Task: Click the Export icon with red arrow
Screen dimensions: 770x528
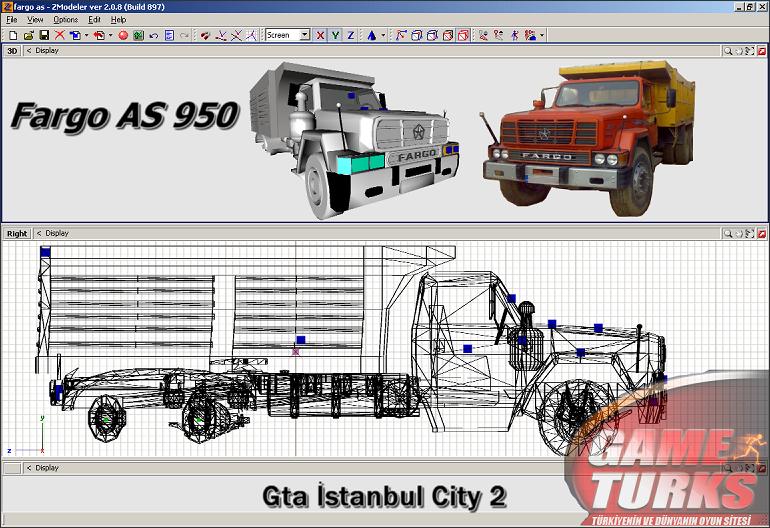Action: pyautogui.click(x=99, y=35)
